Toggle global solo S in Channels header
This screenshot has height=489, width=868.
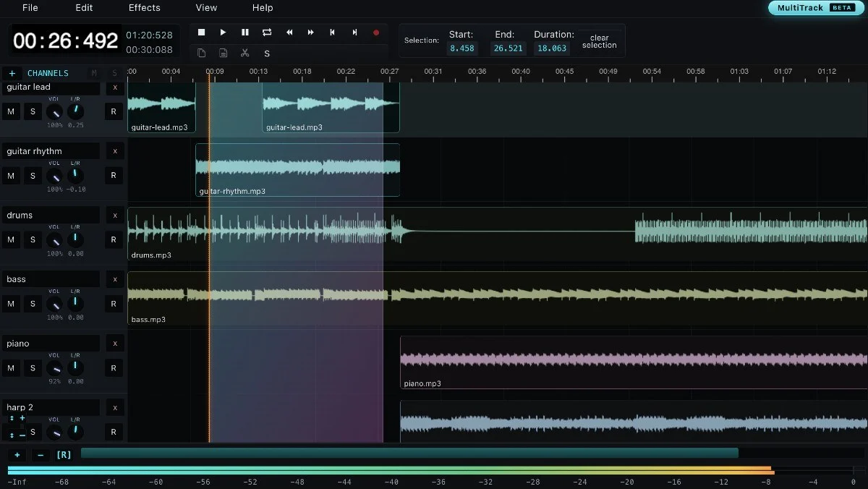pyautogui.click(x=114, y=73)
